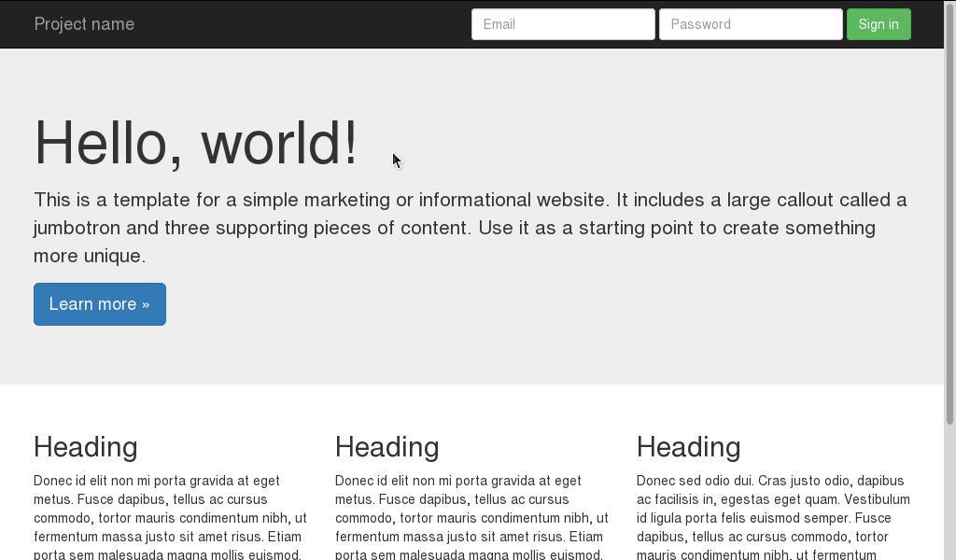Click the paragraph starting Donec sed odio dui
Viewport: 956px width, 560px height.
tap(773, 517)
